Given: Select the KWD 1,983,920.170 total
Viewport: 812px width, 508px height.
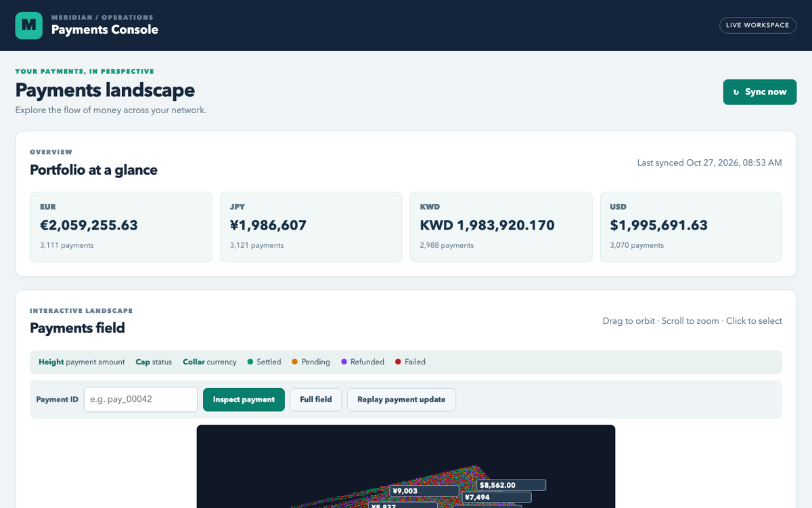Looking at the screenshot, I should (487, 226).
